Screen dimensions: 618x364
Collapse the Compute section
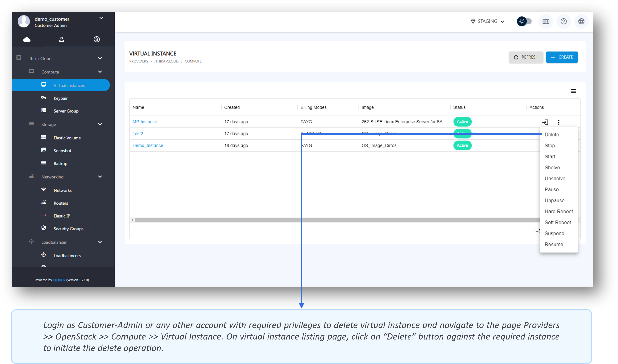click(x=100, y=72)
